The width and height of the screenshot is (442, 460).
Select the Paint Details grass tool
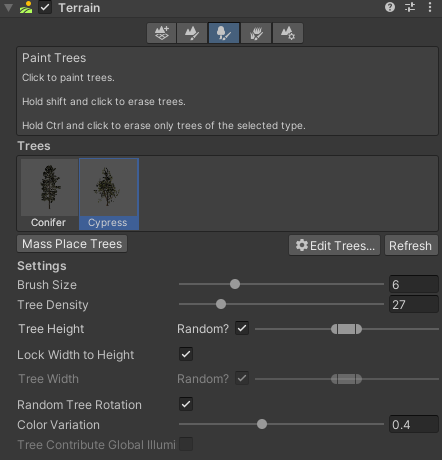pyautogui.click(x=256, y=33)
